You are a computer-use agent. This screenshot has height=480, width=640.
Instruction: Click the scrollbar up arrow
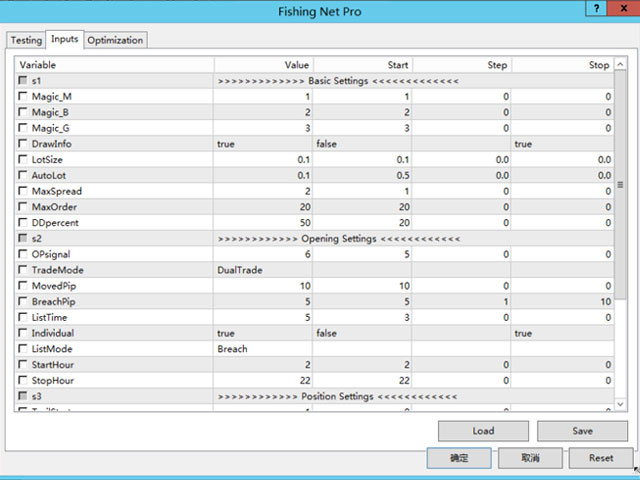click(x=620, y=64)
